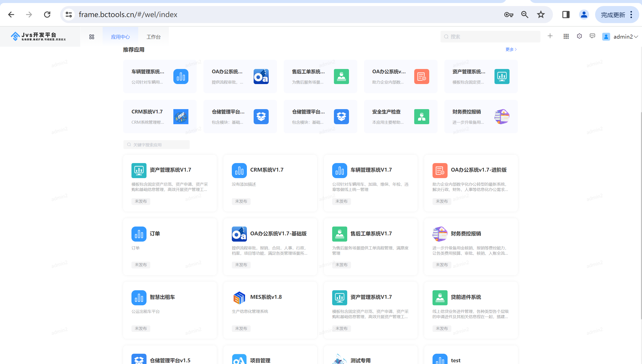Open the app grid icon
This screenshot has height=364, width=642.
click(x=566, y=36)
